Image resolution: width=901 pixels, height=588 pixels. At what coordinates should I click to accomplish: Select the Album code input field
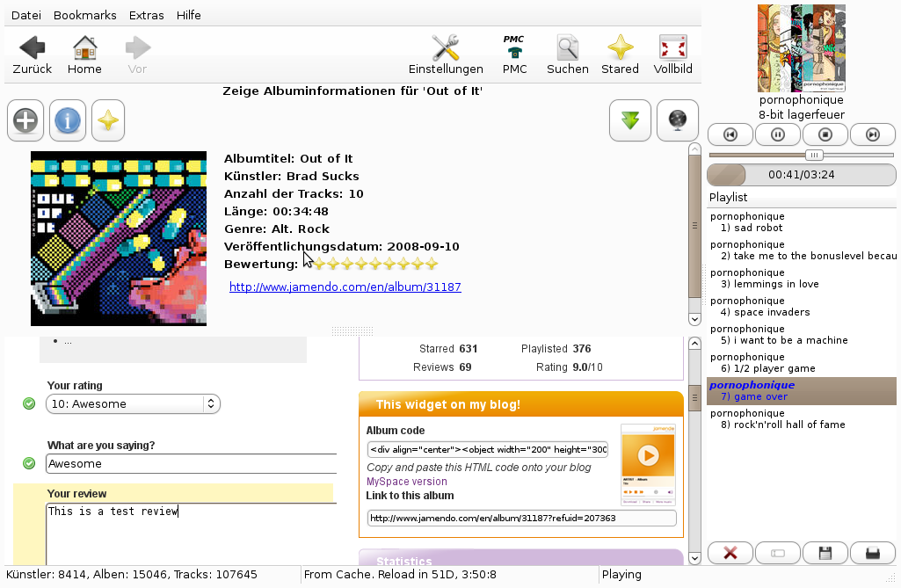click(x=487, y=449)
